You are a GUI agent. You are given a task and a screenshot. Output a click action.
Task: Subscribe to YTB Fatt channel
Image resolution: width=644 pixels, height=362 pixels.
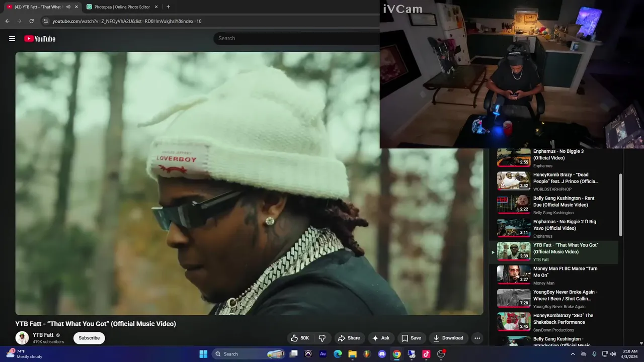89,338
